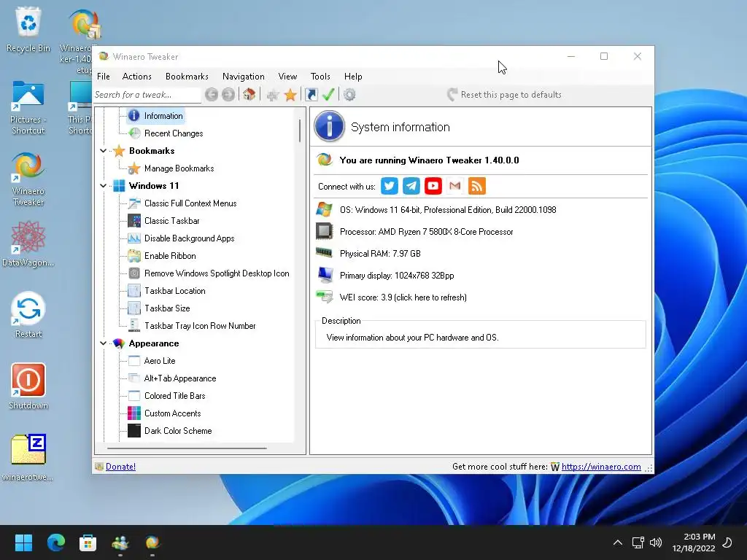Open the Tools menu
Viewport: 747px width, 560px height.
(x=320, y=76)
